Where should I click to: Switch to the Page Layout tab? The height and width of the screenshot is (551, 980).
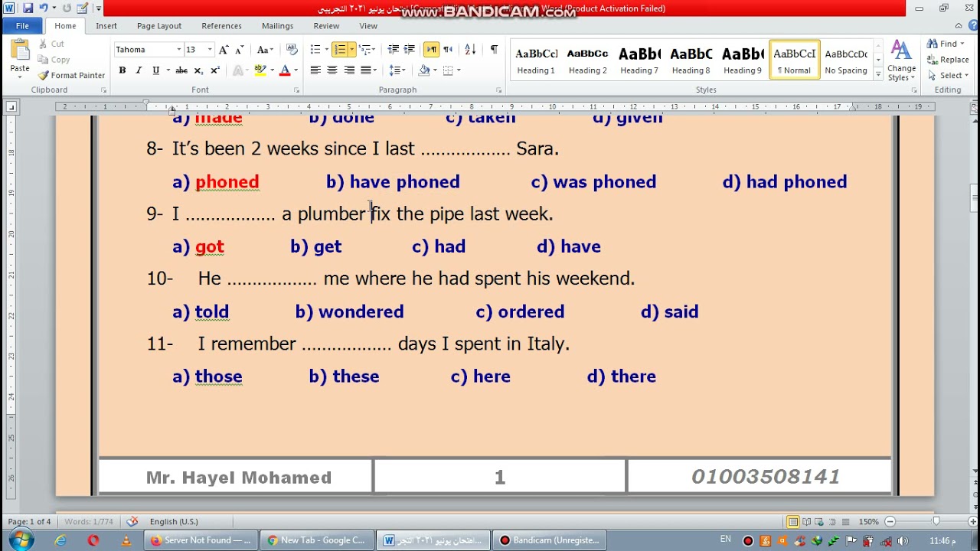click(x=159, y=26)
